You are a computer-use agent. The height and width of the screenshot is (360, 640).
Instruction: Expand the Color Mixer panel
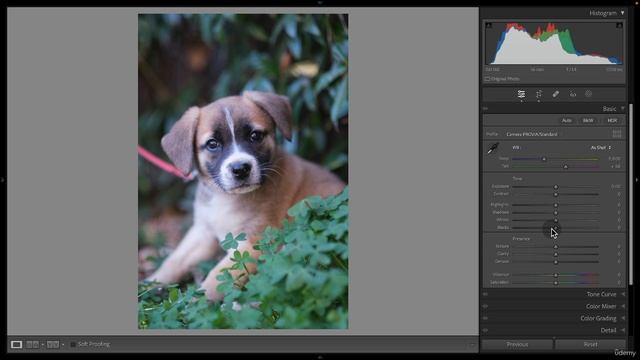coord(623,306)
